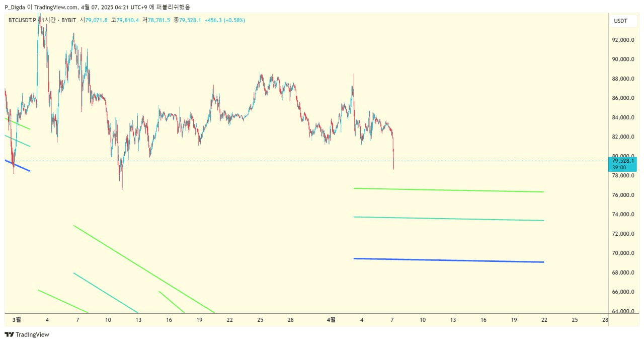Click the 64,000.0 price axis label
This screenshot has height=343, width=644.
tap(622, 311)
